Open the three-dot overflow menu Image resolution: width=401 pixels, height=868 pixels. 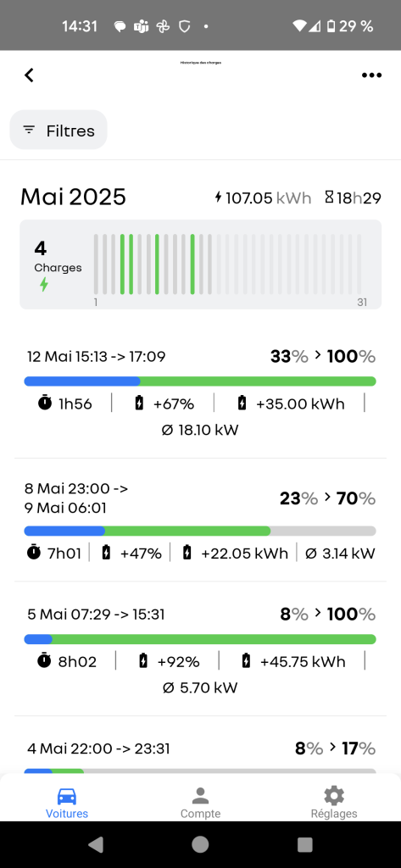tap(371, 75)
